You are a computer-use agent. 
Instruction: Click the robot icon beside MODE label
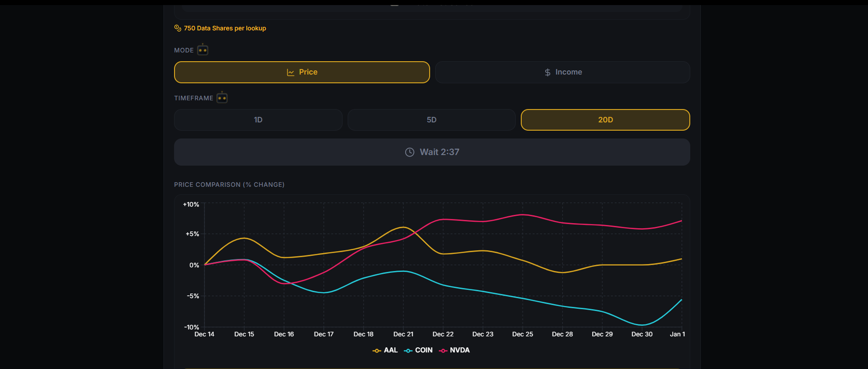[203, 50]
